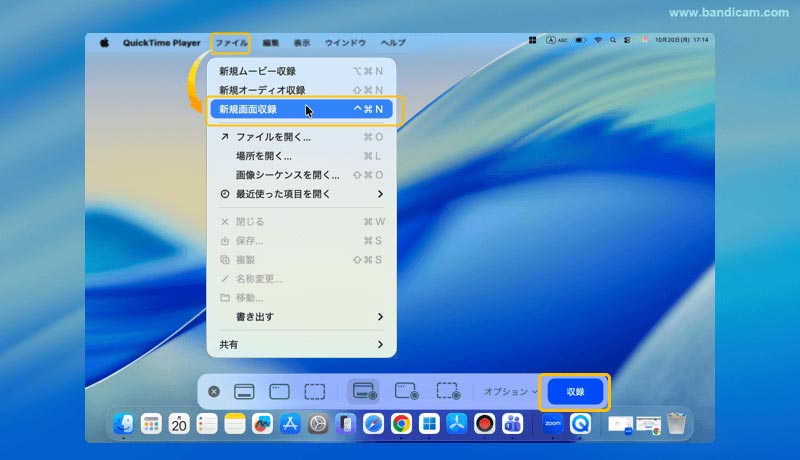Choose record selected portion mode
This screenshot has height=460, width=800.
click(447, 391)
